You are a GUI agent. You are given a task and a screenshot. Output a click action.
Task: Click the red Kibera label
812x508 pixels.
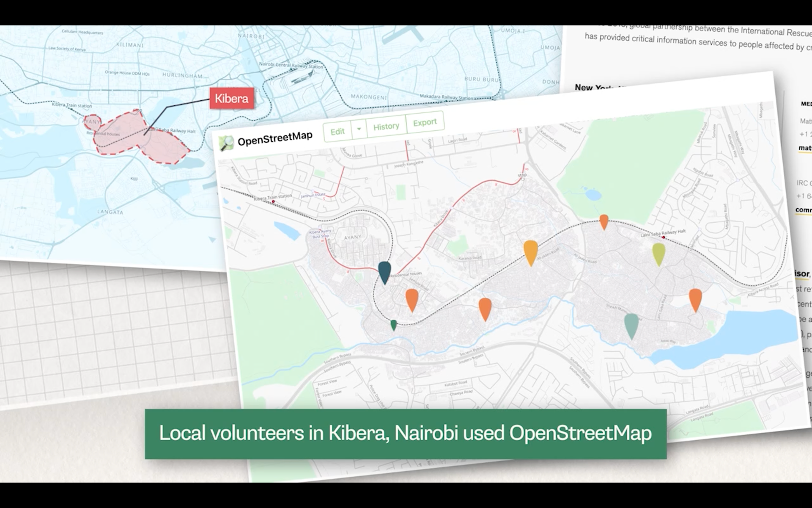tap(232, 99)
